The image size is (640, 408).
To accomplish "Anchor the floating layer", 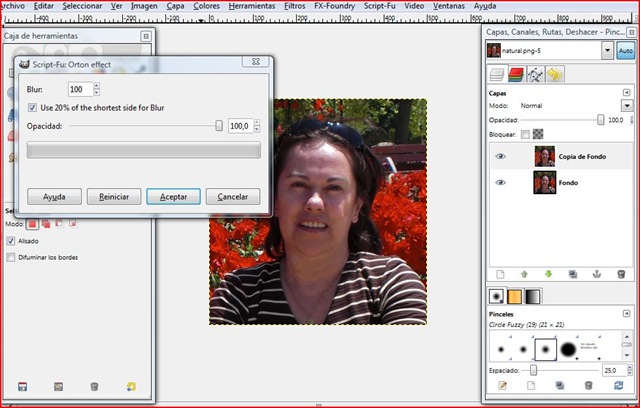I will [x=597, y=274].
